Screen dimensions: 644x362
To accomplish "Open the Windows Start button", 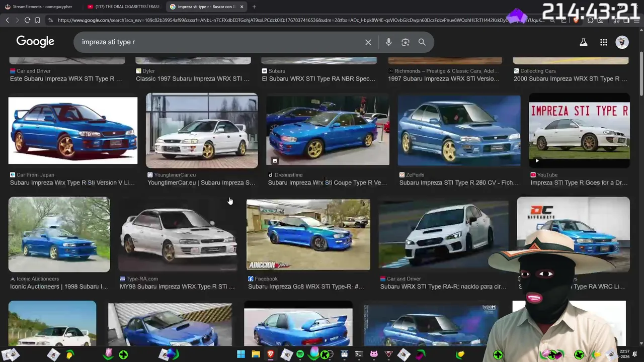I will point(241,354).
